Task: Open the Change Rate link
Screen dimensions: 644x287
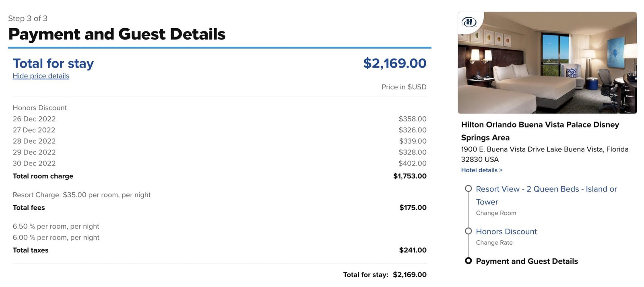Action: pos(494,242)
